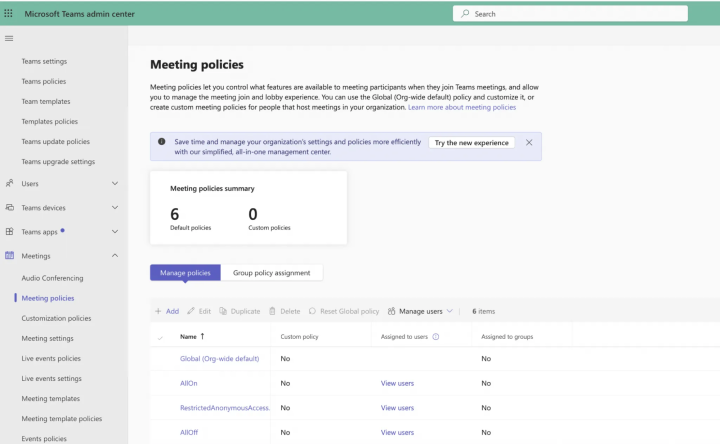Open Teams policies in the sidebar

(x=44, y=81)
